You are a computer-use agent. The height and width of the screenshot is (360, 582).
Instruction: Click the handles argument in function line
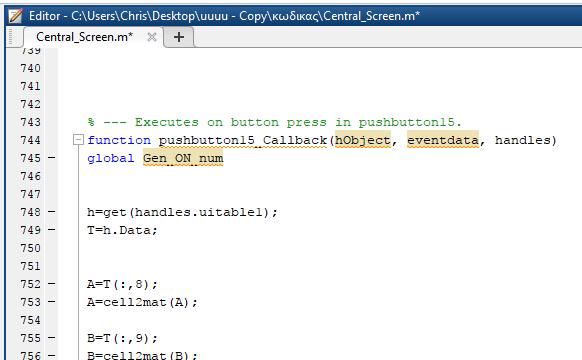pyautogui.click(x=523, y=140)
